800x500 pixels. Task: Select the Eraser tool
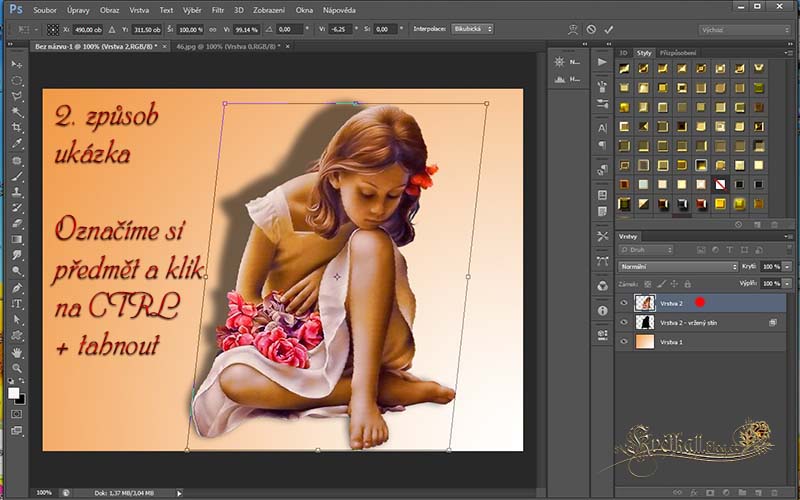(x=17, y=223)
